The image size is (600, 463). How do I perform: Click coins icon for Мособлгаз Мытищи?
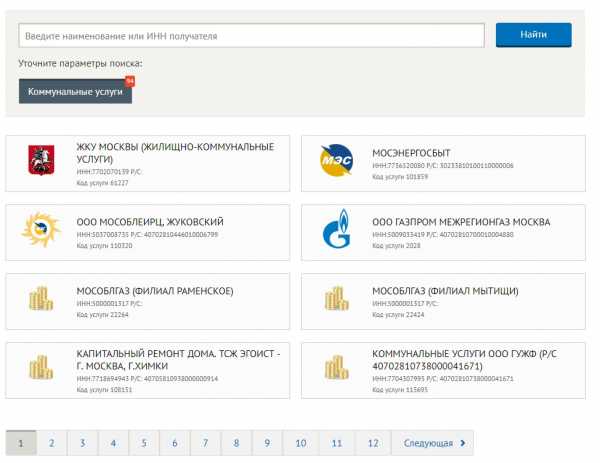pyautogui.click(x=337, y=298)
